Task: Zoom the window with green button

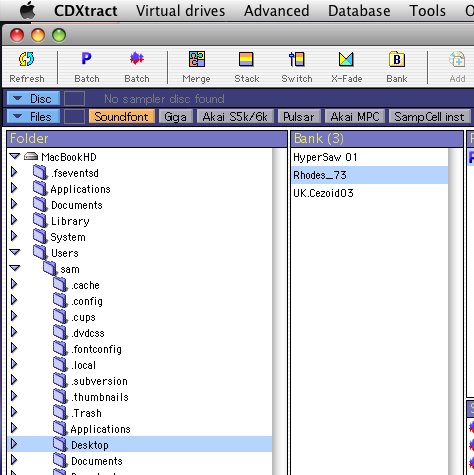Action: (59, 35)
